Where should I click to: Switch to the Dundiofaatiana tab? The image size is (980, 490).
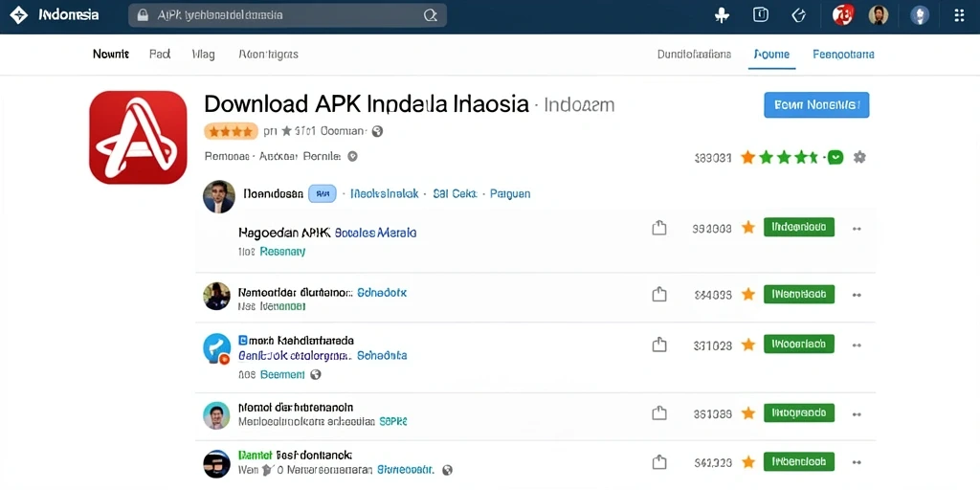(x=694, y=55)
